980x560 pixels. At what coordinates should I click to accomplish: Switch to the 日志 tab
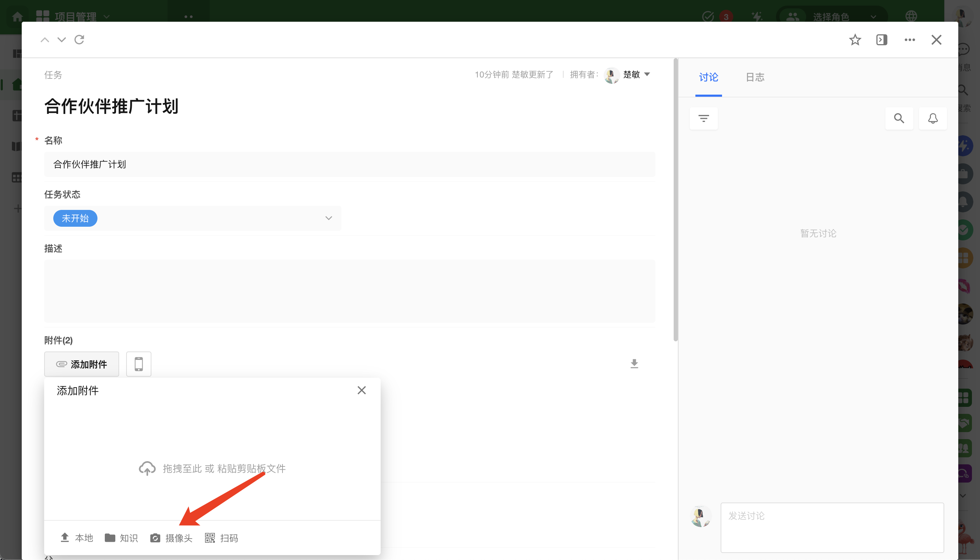pos(755,77)
